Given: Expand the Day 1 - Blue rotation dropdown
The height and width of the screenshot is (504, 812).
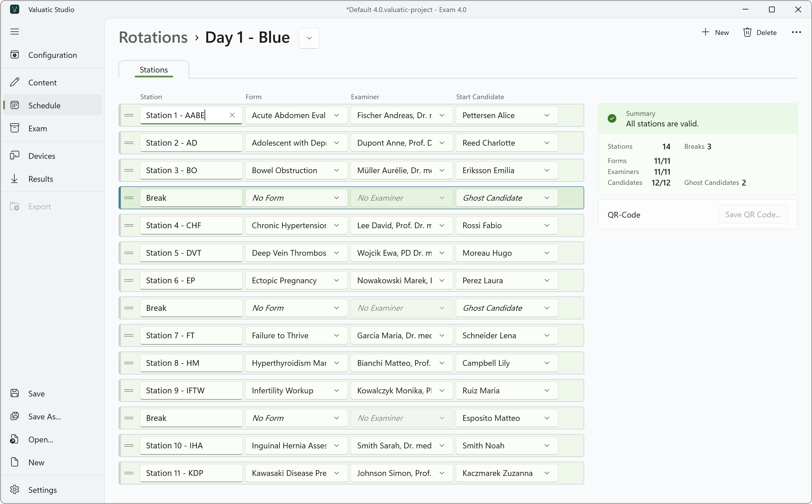Looking at the screenshot, I should click(x=309, y=38).
